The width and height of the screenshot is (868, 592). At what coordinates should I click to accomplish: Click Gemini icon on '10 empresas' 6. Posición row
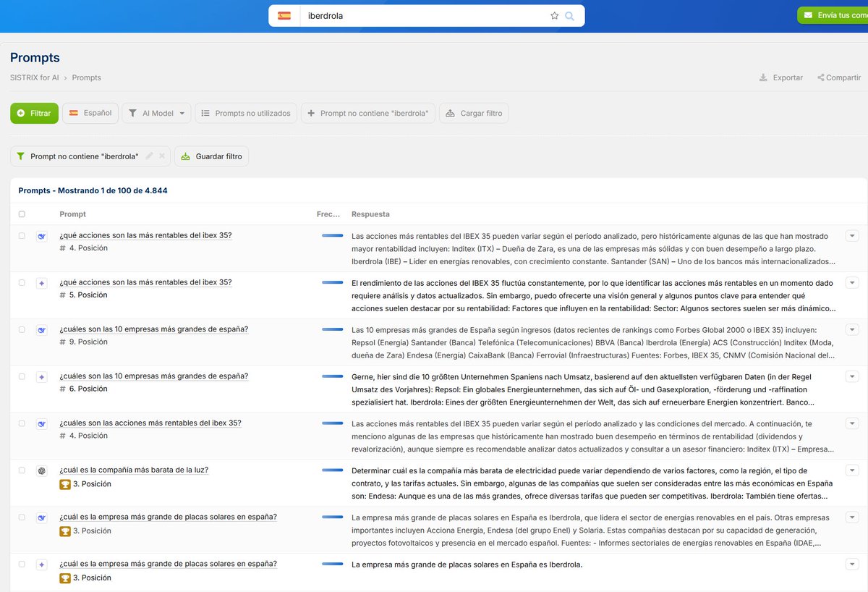tap(42, 377)
